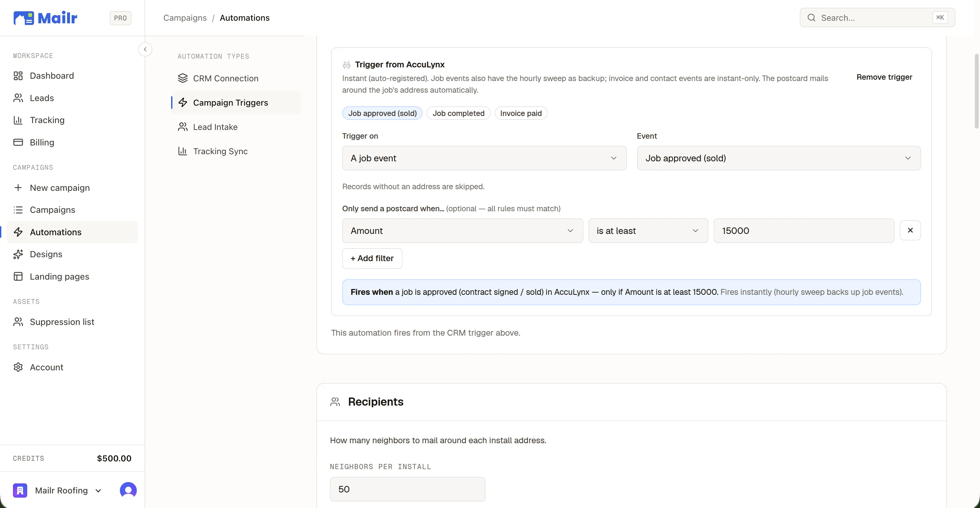Click the Neighbors per install field
The width and height of the screenshot is (980, 508).
407,489
